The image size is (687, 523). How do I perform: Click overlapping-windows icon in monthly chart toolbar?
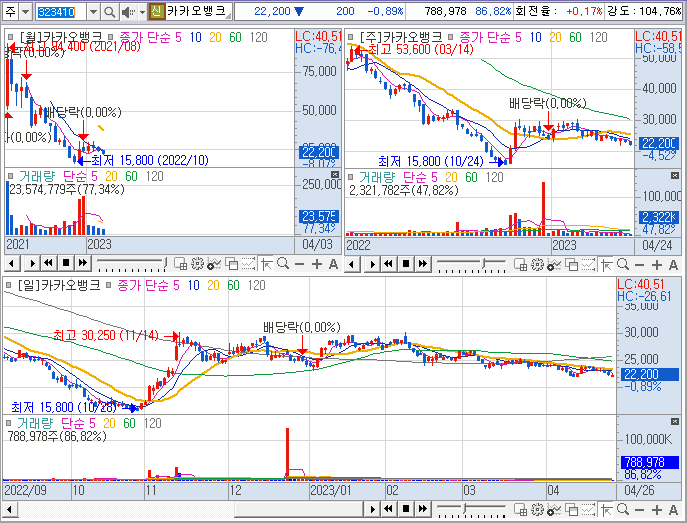(231, 264)
